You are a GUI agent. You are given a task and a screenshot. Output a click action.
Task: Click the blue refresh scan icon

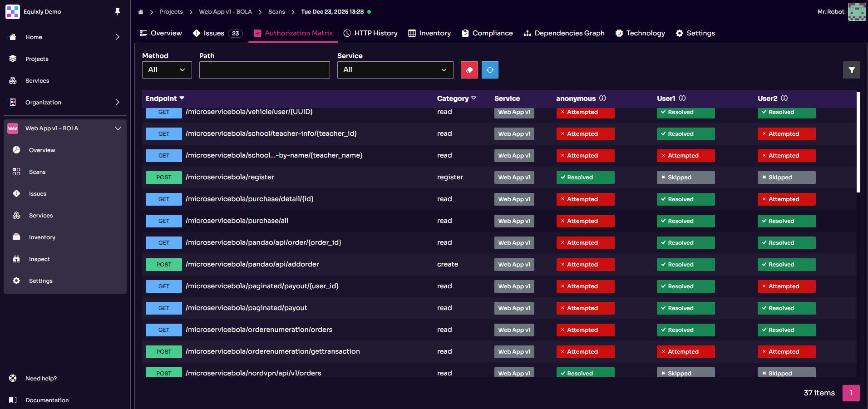[x=490, y=69]
